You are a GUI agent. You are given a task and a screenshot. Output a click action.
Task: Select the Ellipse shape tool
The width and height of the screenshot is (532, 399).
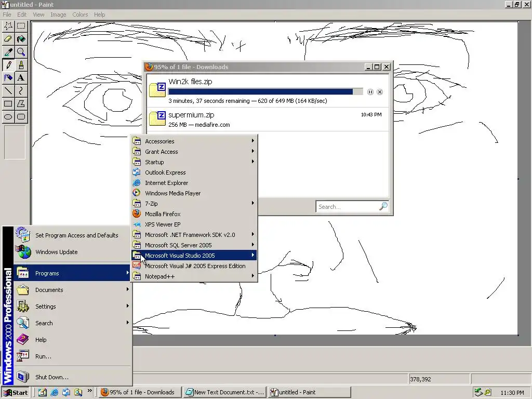coord(8,117)
